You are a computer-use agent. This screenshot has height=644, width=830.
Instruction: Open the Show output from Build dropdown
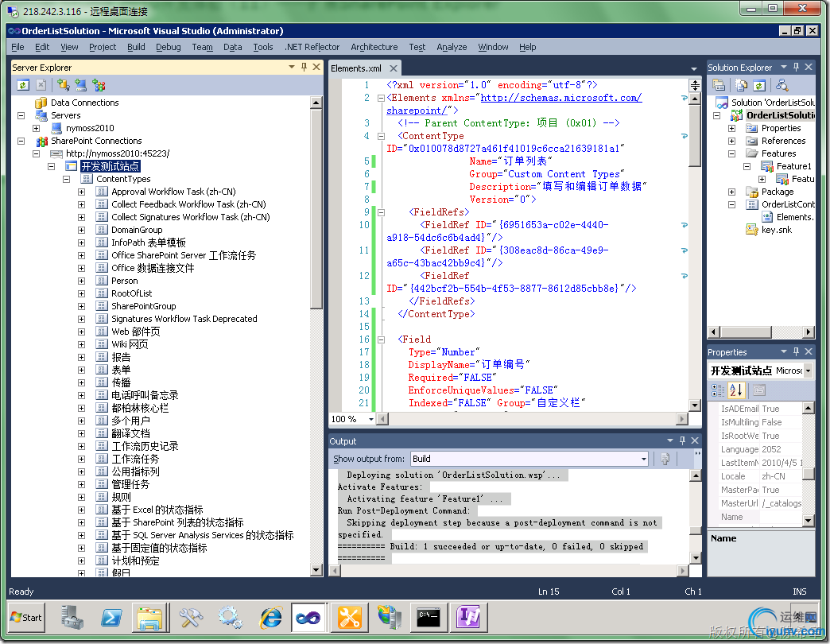coord(644,459)
